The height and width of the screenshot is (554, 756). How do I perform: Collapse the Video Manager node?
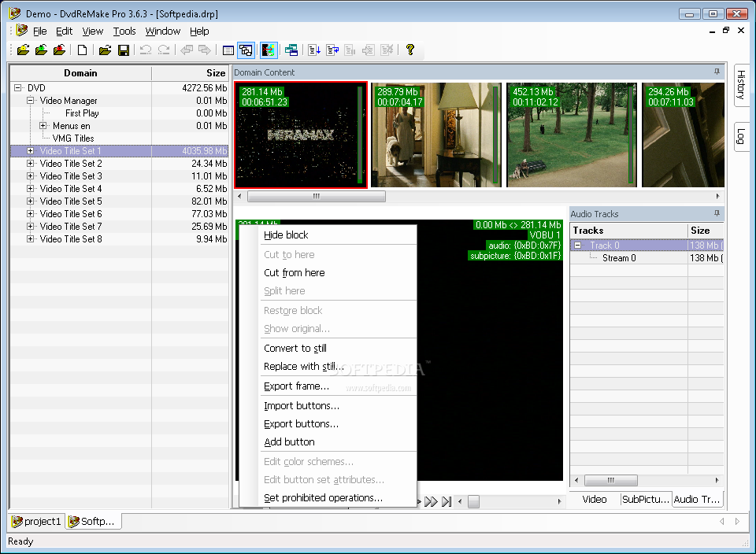(31, 100)
